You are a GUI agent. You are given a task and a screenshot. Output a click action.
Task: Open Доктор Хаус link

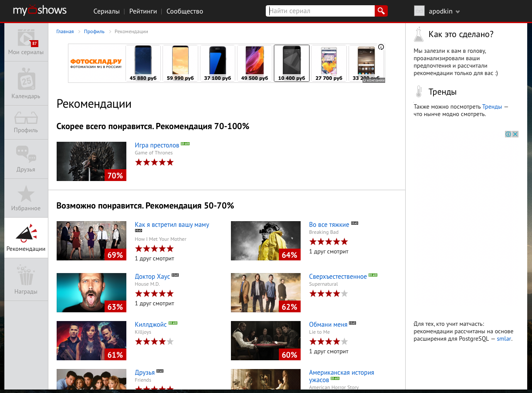click(152, 277)
